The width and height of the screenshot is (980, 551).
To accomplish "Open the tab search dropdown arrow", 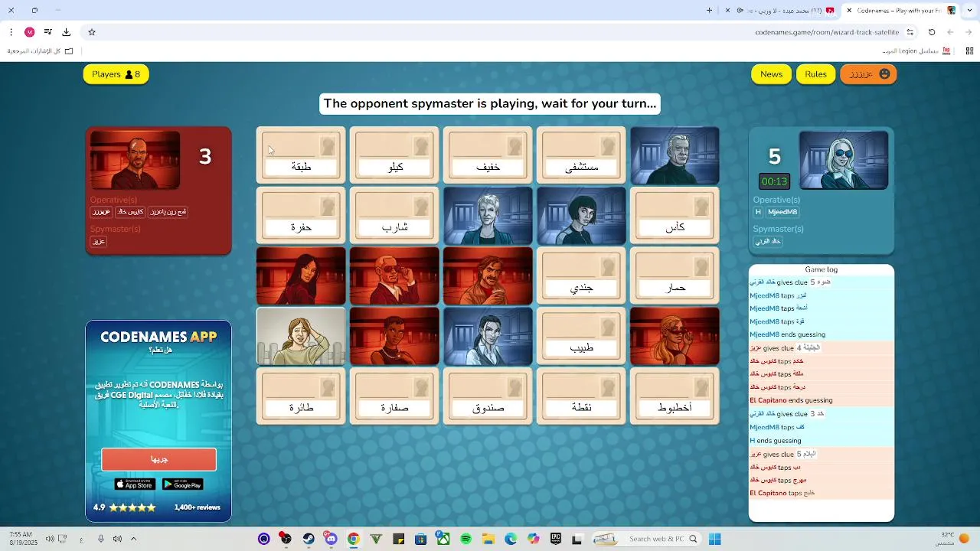I will 969,10.
